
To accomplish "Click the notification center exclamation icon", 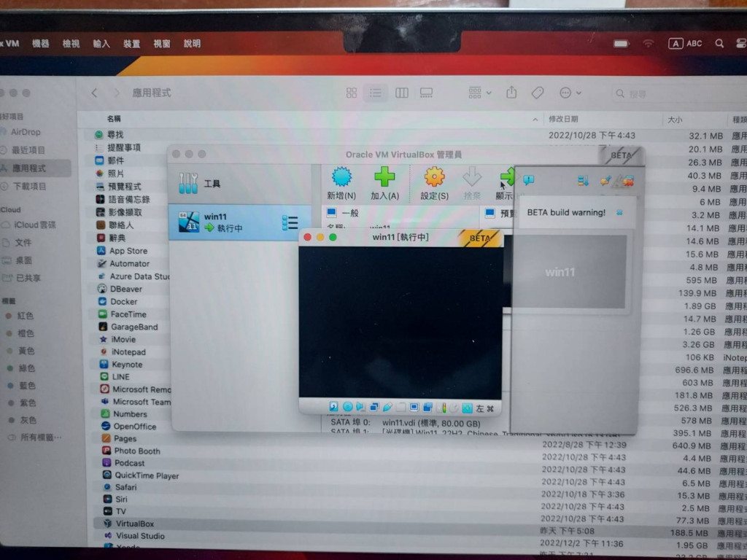I will 528,180.
